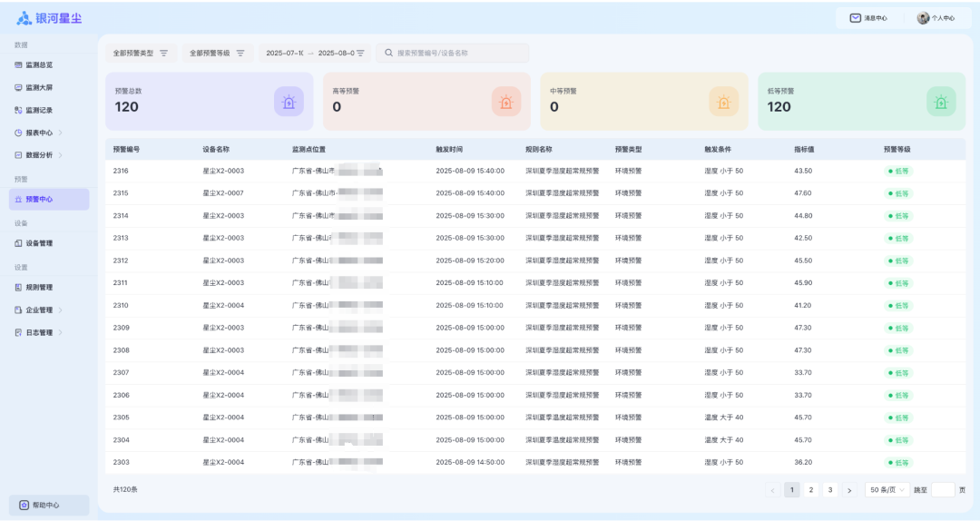Click the 数据分析 sidebar icon

pyautogui.click(x=18, y=155)
